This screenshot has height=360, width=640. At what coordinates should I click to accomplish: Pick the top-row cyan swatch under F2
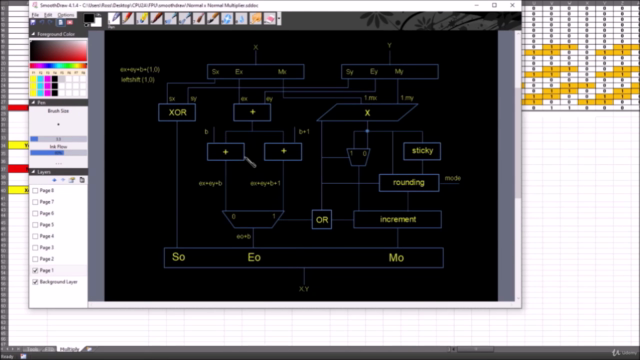pos(40,79)
